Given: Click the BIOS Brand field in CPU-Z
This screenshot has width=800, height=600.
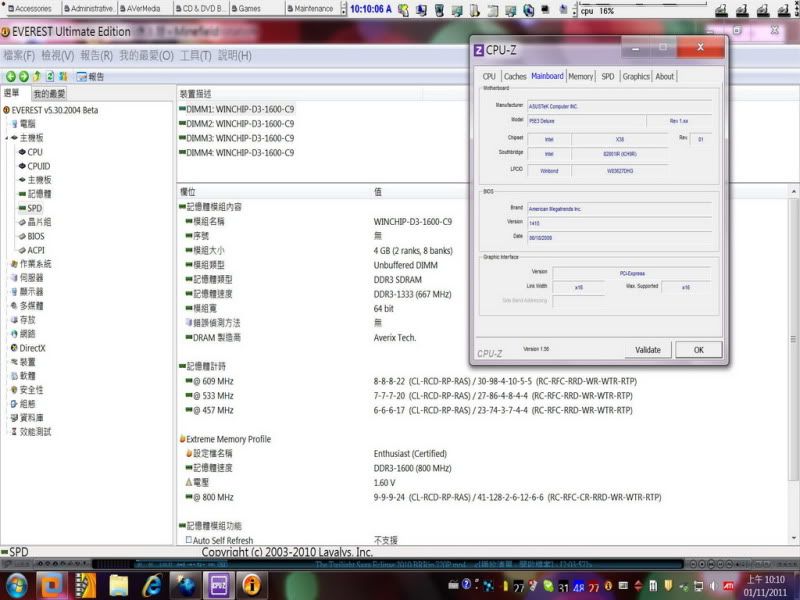Looking at the screenshot, I should click(x=619, y=209).
